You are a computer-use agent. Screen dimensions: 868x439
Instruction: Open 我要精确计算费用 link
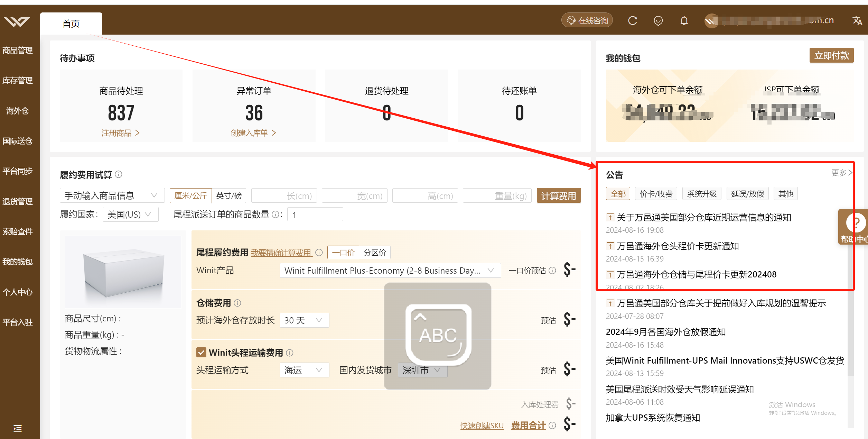281,253
